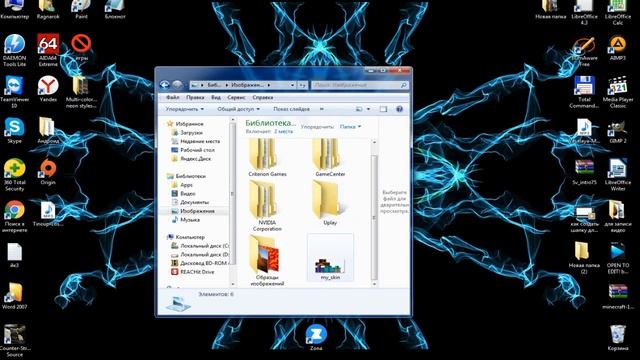Select the Uplay folder
This screenshot has width=640, height=360.
point(330,203)
